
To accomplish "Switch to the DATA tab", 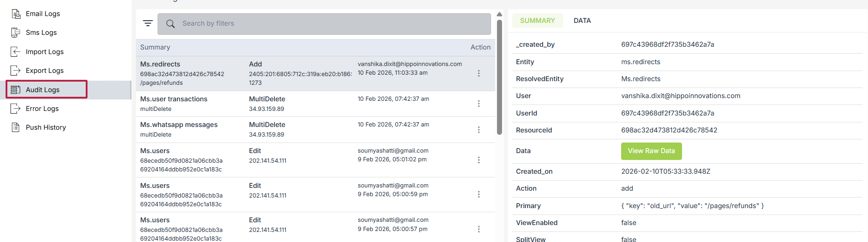I will (x=582, y=21).
